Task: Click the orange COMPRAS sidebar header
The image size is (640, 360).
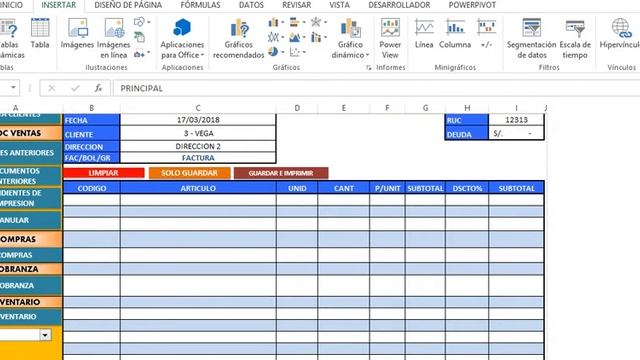Action: pos(31,239)
